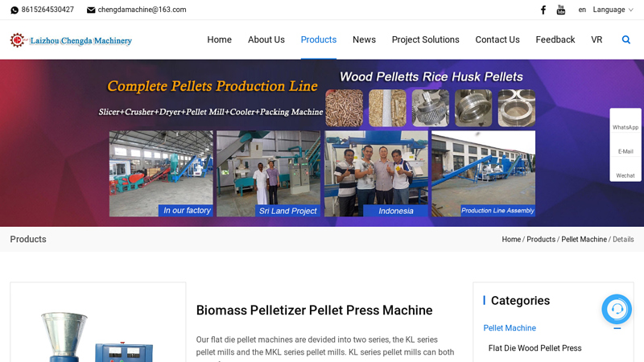Open the YouTube icon link
644x362 pixels.
click(x=560, y=10)
